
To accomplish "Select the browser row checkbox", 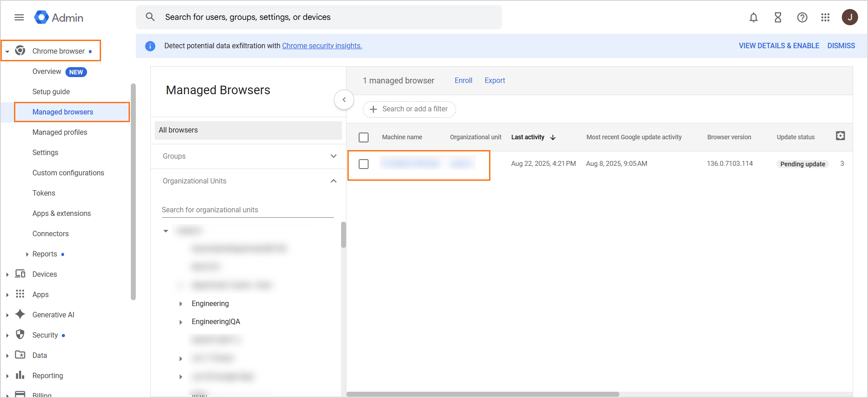I will pos(364,164).
